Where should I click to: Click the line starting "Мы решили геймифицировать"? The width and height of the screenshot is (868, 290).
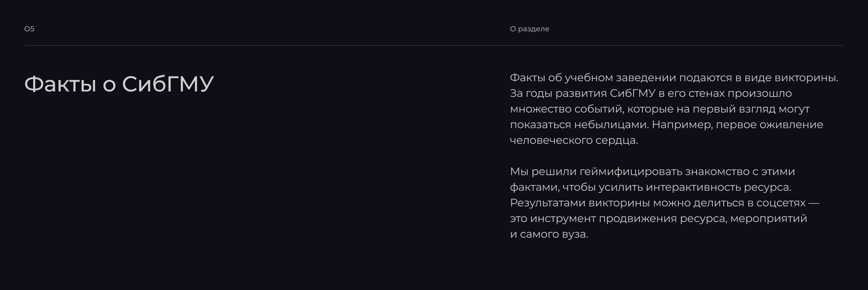coord(652,171)
